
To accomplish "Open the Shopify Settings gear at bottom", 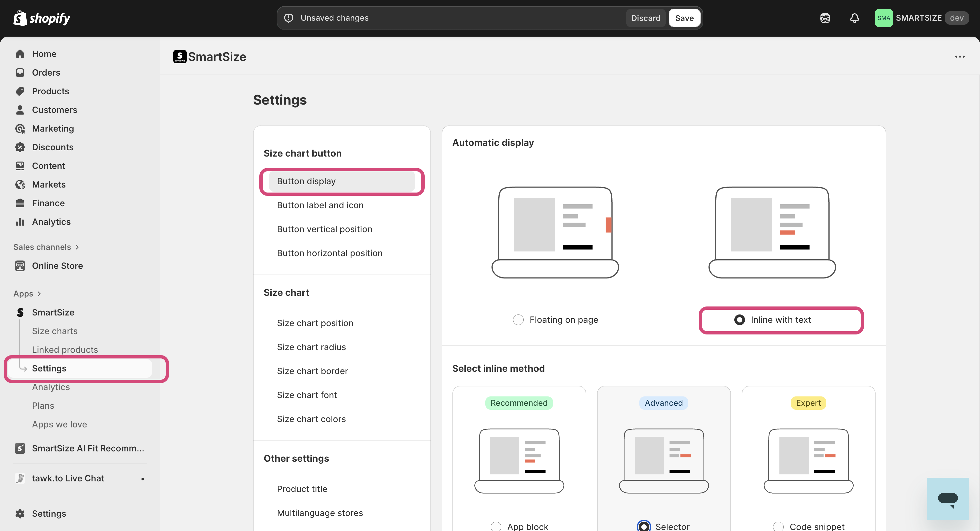I will [x=20, y=514].
